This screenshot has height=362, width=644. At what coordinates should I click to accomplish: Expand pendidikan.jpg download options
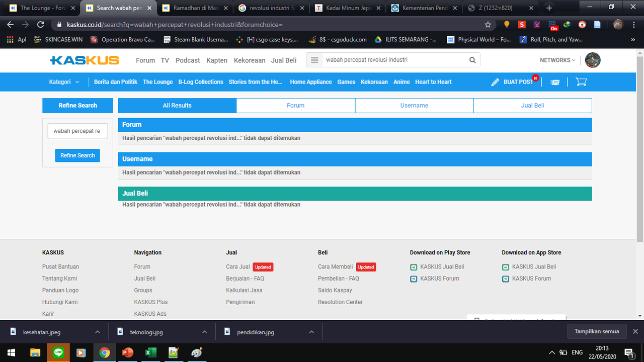click(x=311, y=332)
